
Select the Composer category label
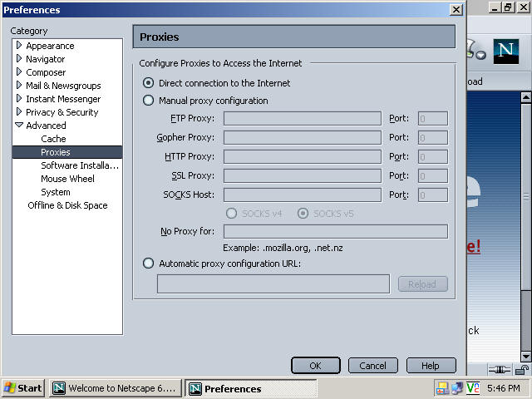[x=46, y=72]
